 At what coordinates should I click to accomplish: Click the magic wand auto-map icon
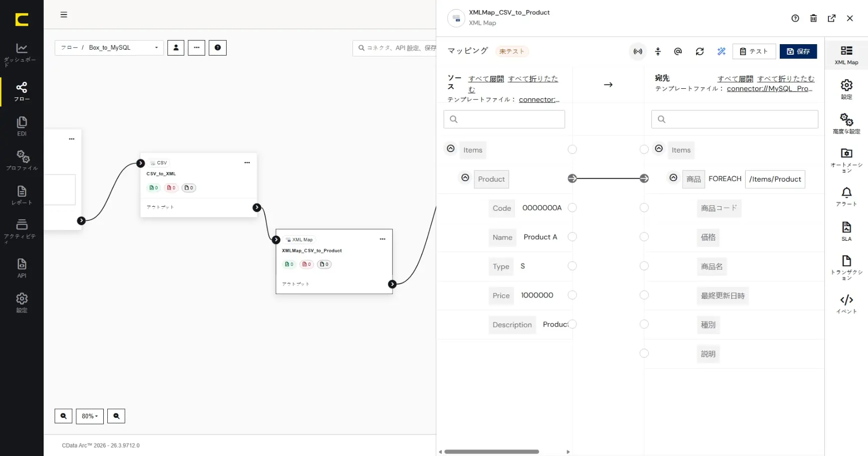[721, 51]
